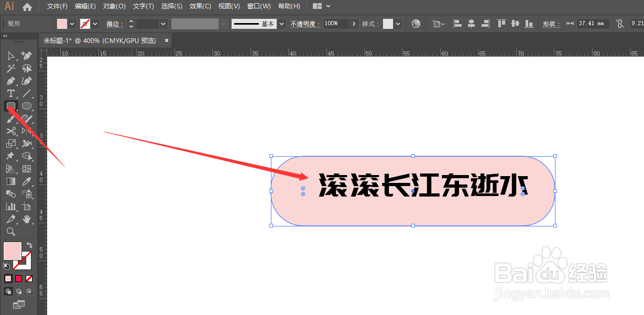Viewport: 644px width, 315px height.
Task: Open the transform options dropdown arrow
Action: click(x=443, y=23)
